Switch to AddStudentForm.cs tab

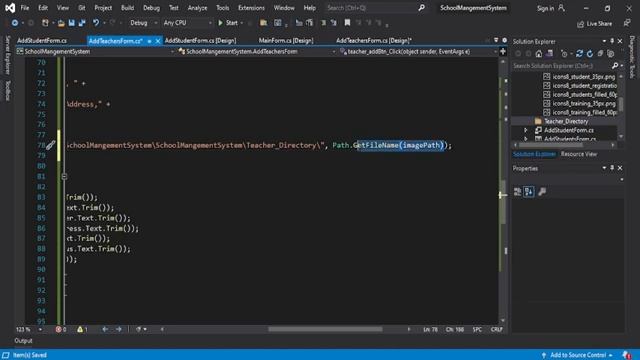42,40
